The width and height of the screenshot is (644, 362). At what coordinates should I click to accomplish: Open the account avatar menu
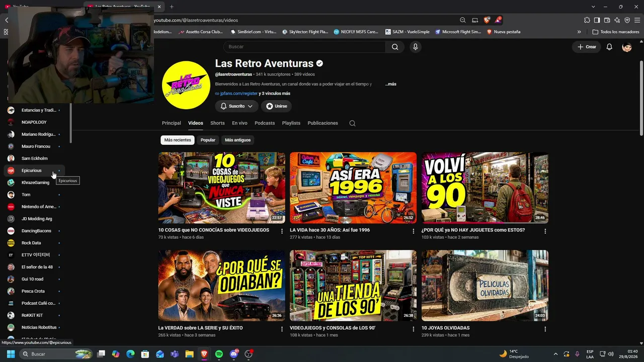pos(627,47)
